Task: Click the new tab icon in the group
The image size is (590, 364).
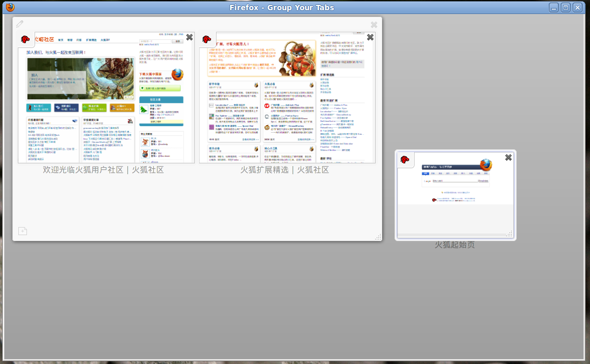Action: point(23,231)
